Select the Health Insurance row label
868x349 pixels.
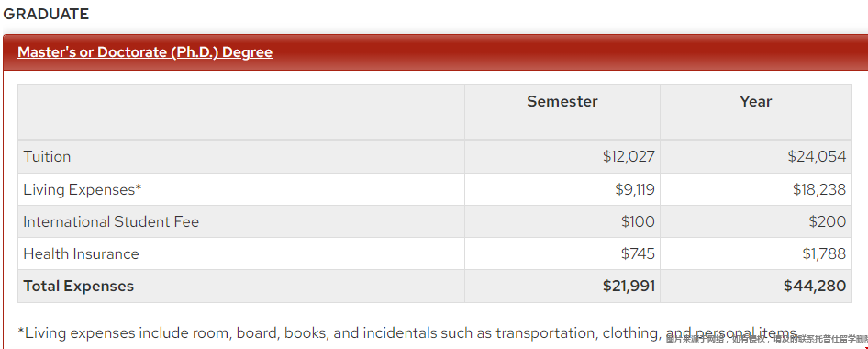[81, 253]
